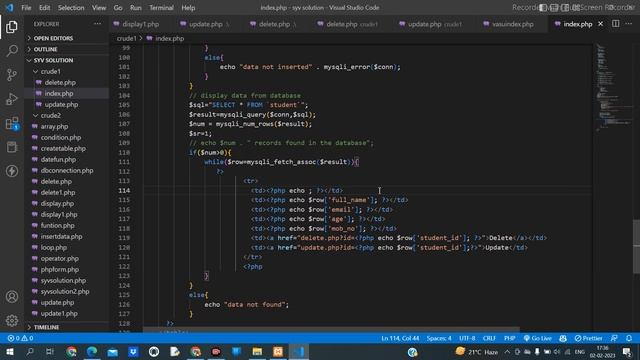
Task: Open notifications bell in status bar
Action: (x=629, y=338)
